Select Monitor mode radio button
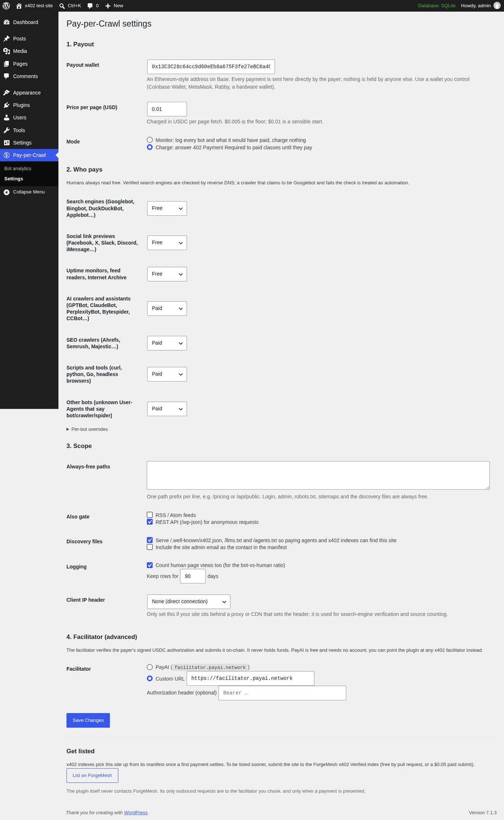The height and width of the screenshot is (820, 504). tap(150, 140)
